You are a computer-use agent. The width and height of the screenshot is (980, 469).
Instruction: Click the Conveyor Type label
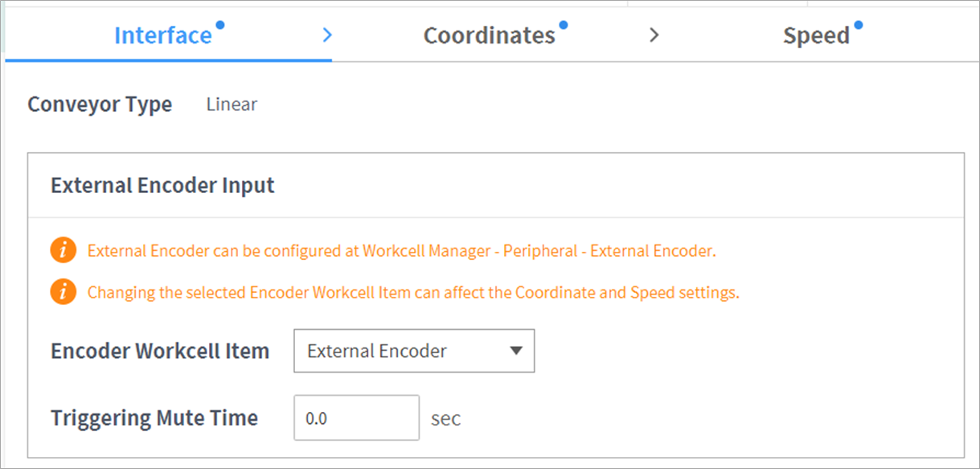pyautogui.click(x=100, y=105)
